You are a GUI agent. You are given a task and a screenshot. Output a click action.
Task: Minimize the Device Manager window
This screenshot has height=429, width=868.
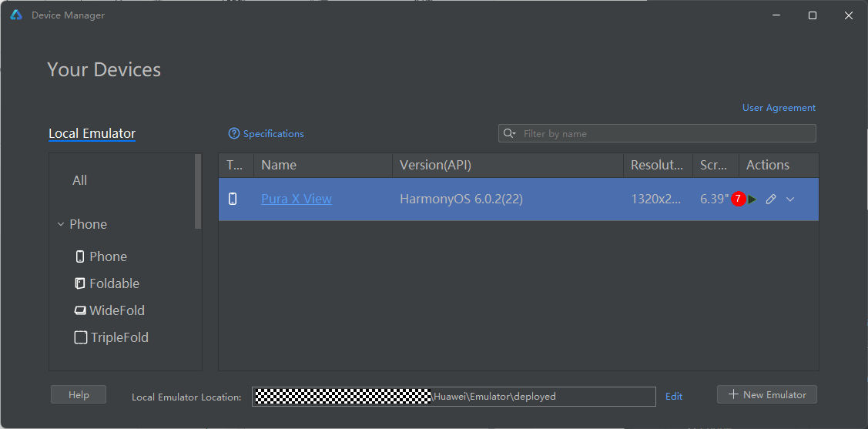pos(776,15)
